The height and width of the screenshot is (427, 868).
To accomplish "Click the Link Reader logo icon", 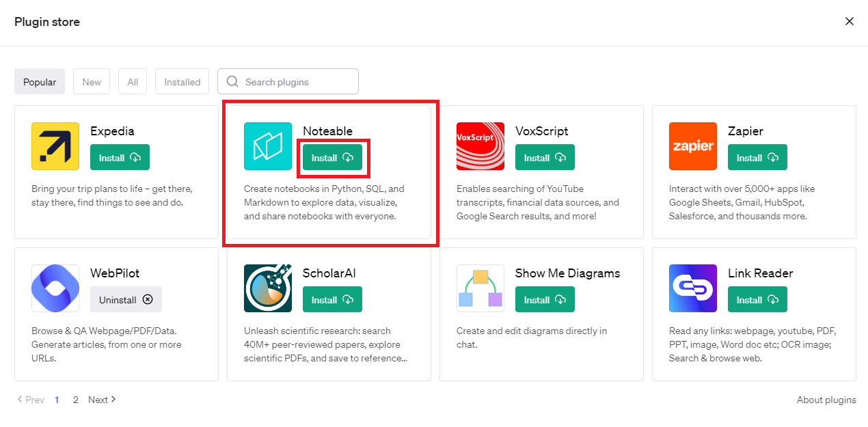I will coord(693,288).
